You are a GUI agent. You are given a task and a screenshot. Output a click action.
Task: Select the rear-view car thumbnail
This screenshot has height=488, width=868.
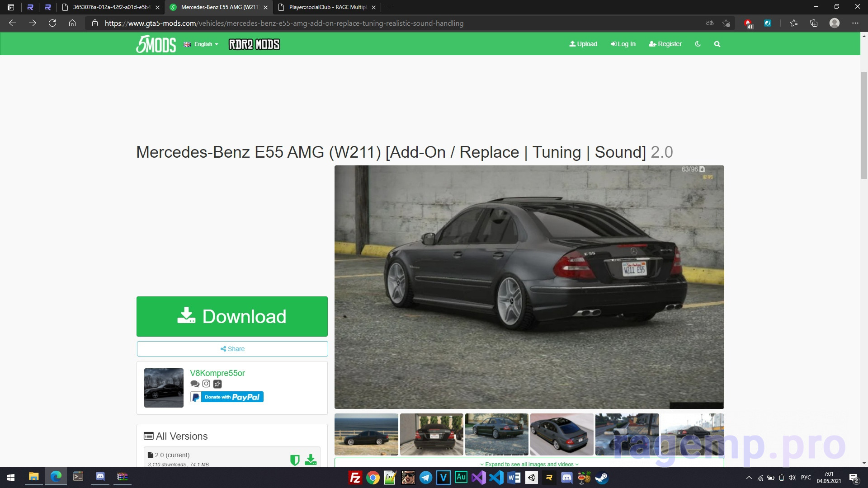[432, 434]
